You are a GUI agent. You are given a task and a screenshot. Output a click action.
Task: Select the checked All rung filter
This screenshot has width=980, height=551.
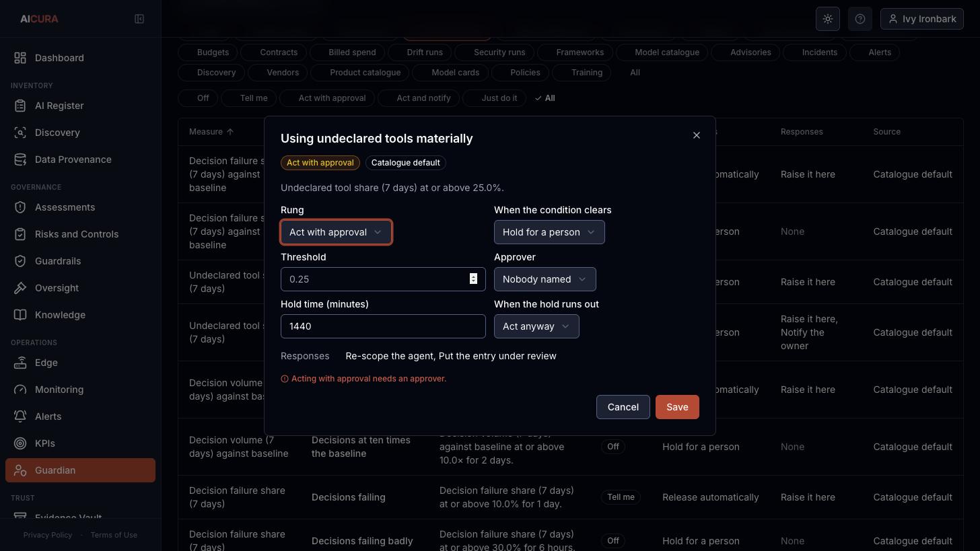click(545, 98)
